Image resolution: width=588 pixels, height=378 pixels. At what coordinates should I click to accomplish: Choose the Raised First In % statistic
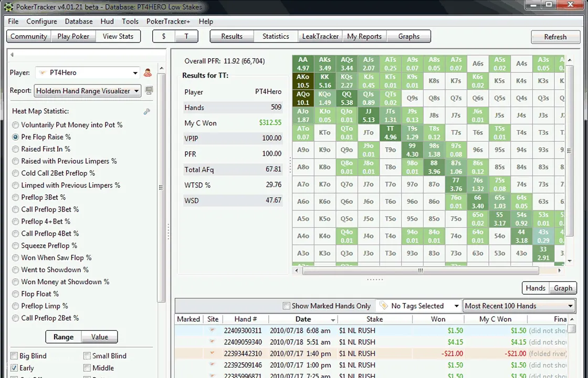point(15,149)
